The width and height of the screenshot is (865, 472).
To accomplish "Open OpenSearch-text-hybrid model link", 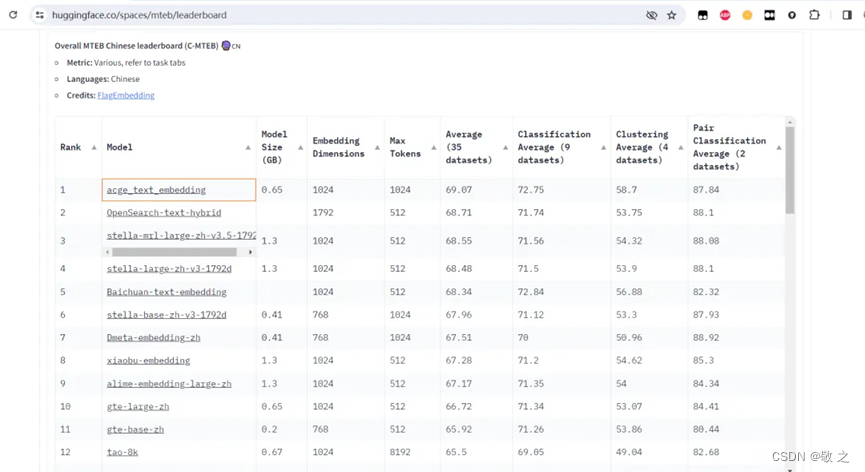I will (x=164, y=212).
